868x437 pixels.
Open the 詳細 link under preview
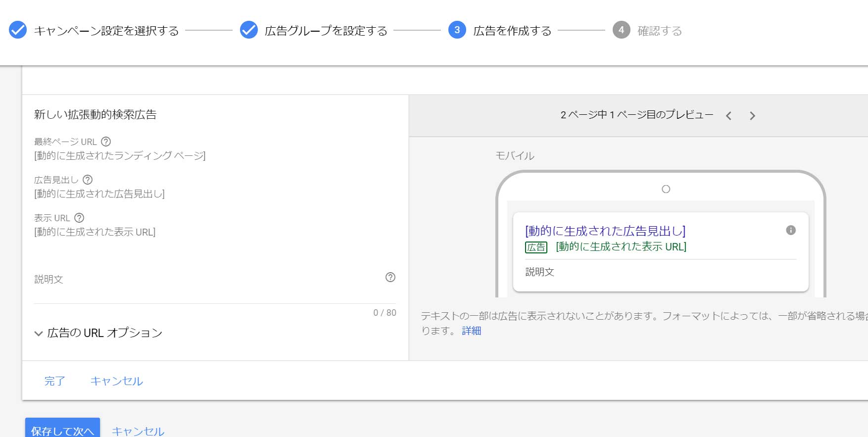(x=472, y=331)
